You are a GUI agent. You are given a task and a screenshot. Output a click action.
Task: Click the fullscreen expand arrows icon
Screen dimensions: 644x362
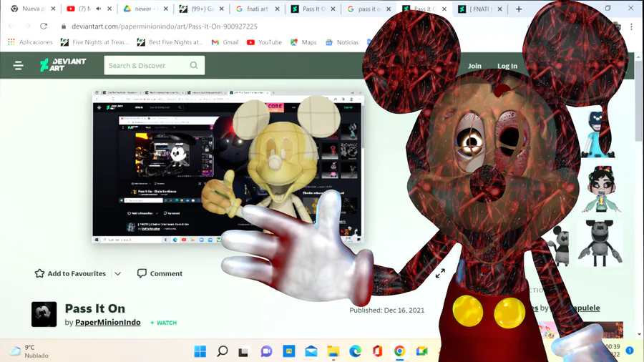pos(440,273)
